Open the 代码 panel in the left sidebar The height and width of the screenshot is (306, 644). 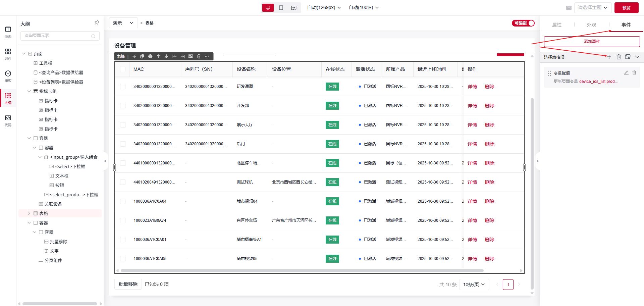coord(8,120)
